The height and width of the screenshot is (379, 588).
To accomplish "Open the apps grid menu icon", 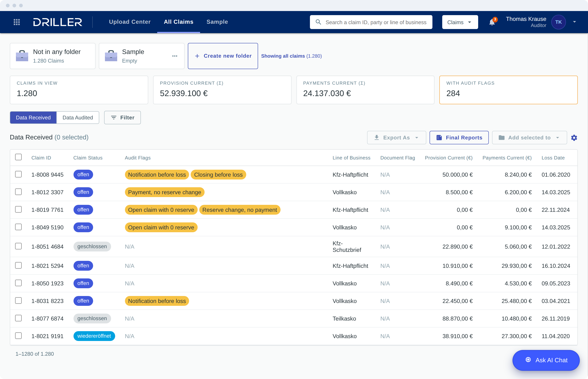I will coord(17,22).
